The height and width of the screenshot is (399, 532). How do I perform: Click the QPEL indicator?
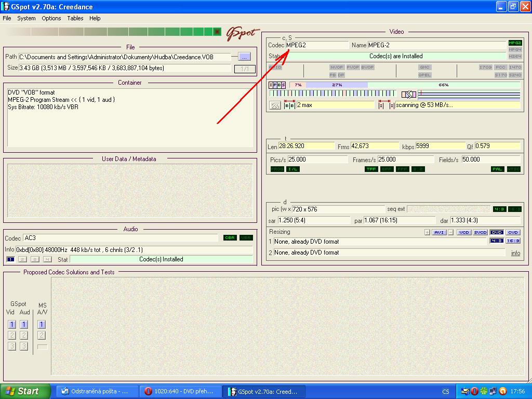(425, 75)
